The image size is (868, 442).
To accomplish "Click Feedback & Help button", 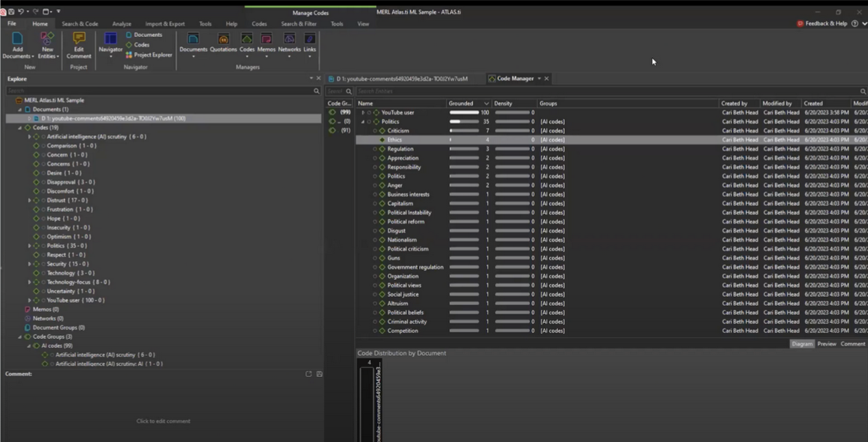I will [x=822, y=23].
